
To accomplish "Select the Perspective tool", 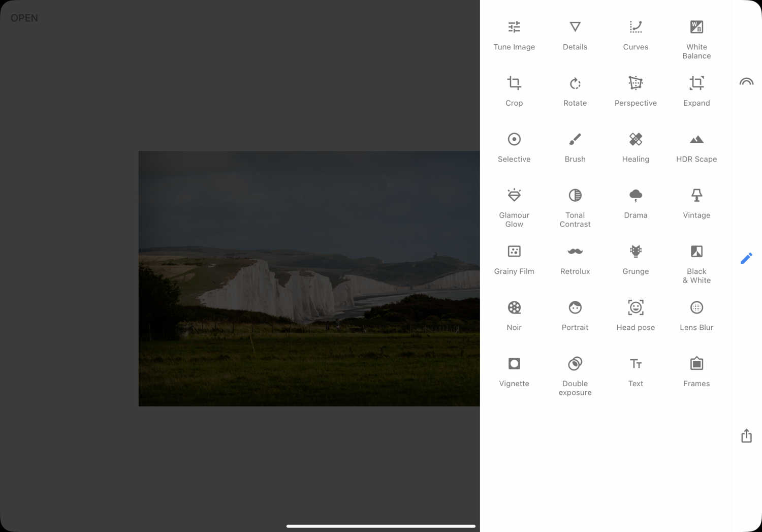I will pyautogui.click(x=636, y=91).
